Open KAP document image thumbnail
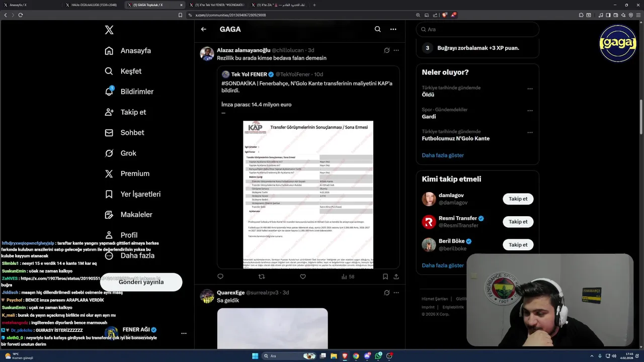The height and width of the screenshot is (362, 644). (308, 195)
